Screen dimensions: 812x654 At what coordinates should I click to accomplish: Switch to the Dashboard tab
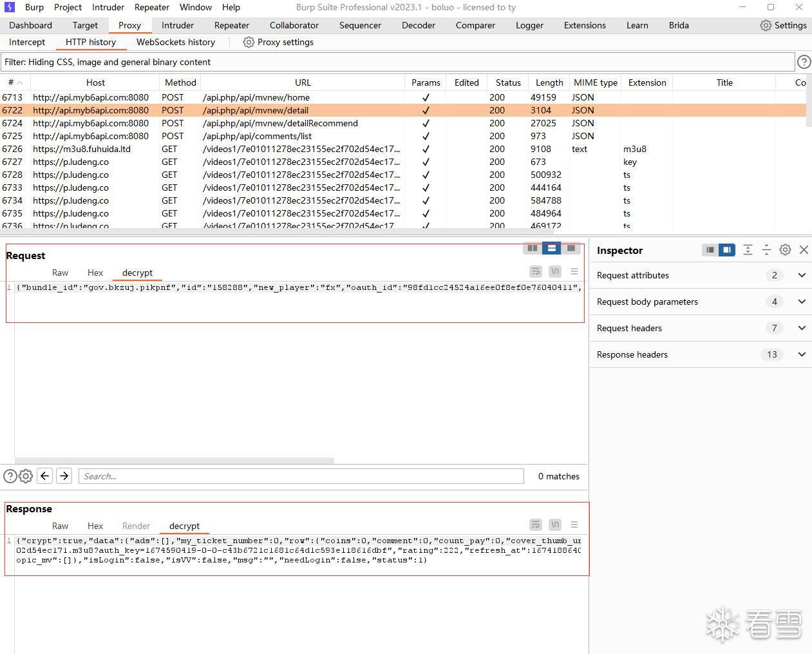pos(30,25)
